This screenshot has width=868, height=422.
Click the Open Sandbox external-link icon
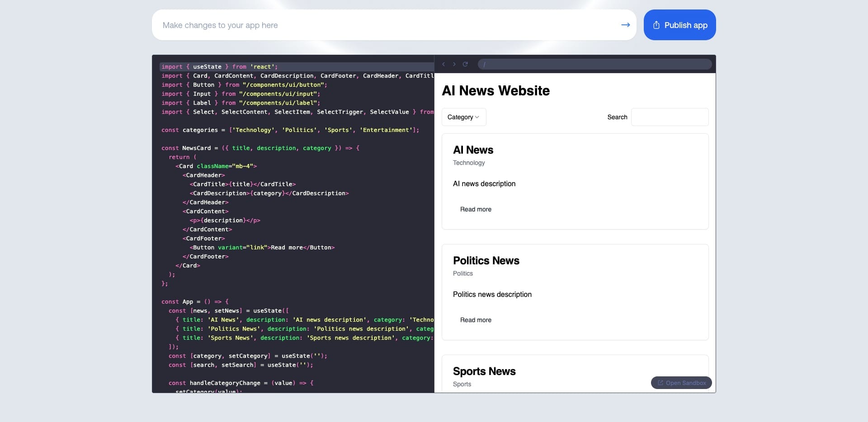[660, 383]
